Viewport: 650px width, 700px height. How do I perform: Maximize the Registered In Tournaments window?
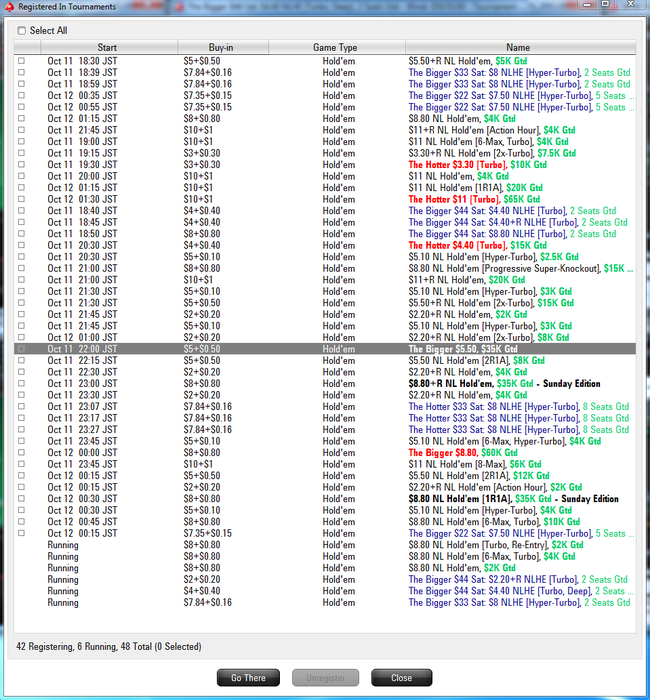pos(605,4)
